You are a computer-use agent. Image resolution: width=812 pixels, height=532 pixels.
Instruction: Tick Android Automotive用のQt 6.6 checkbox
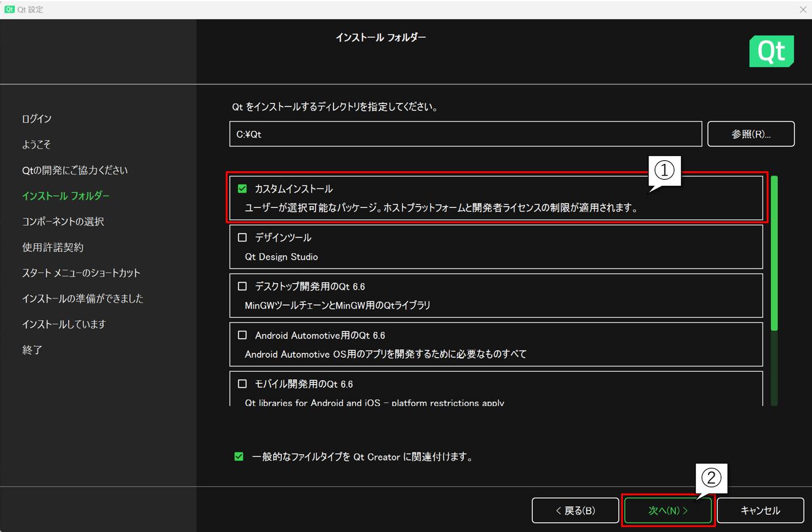[x=242, y=335]
